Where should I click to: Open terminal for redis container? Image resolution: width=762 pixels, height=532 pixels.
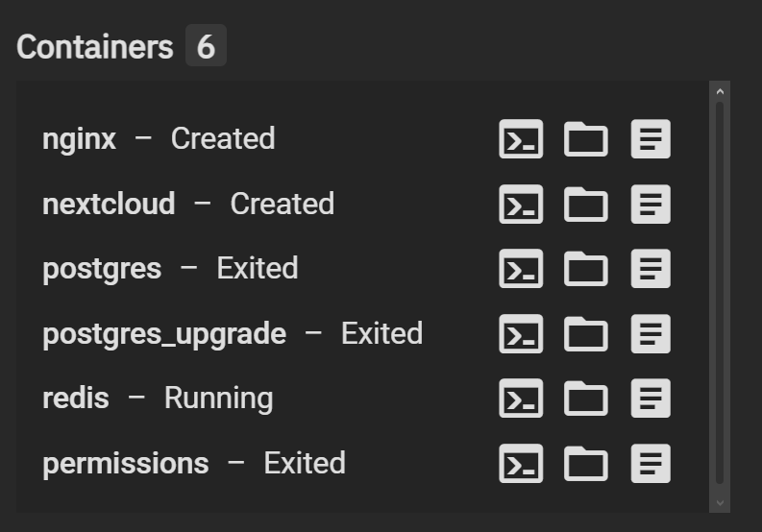tap(521, 399)
